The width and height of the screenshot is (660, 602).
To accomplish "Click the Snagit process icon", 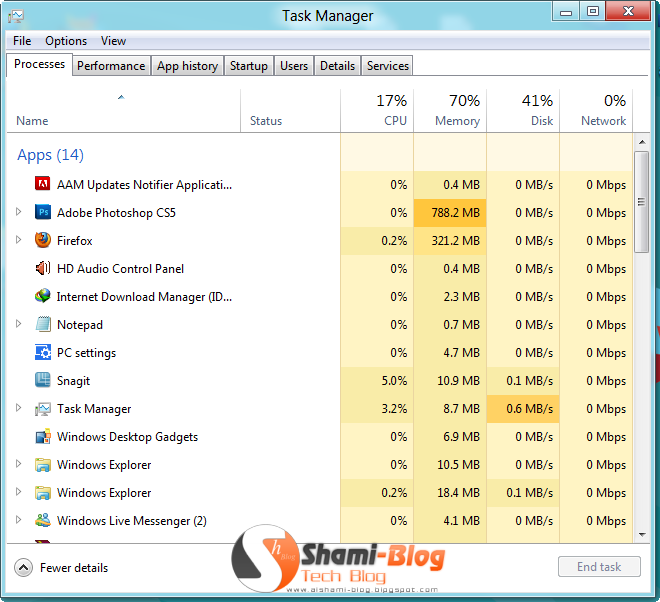I will pos(43,380).
